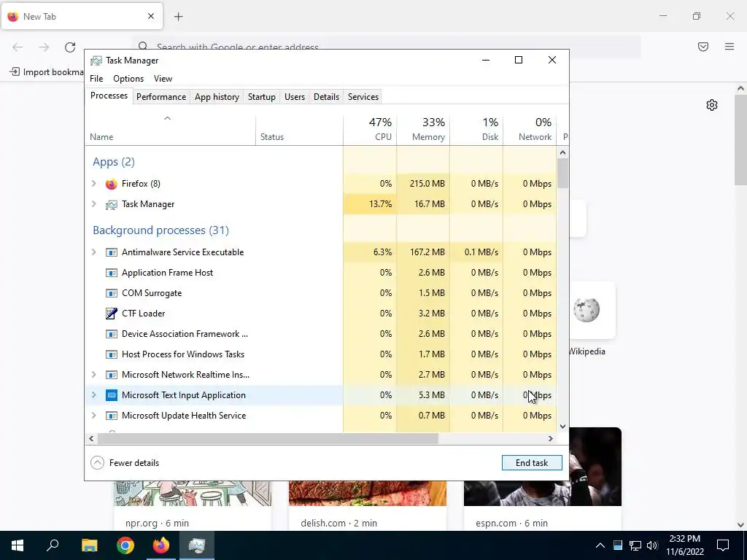The height and width of the screenshot is (560, 747).
Task: Open the View menu in Task Manager
Action: point(163,79)
